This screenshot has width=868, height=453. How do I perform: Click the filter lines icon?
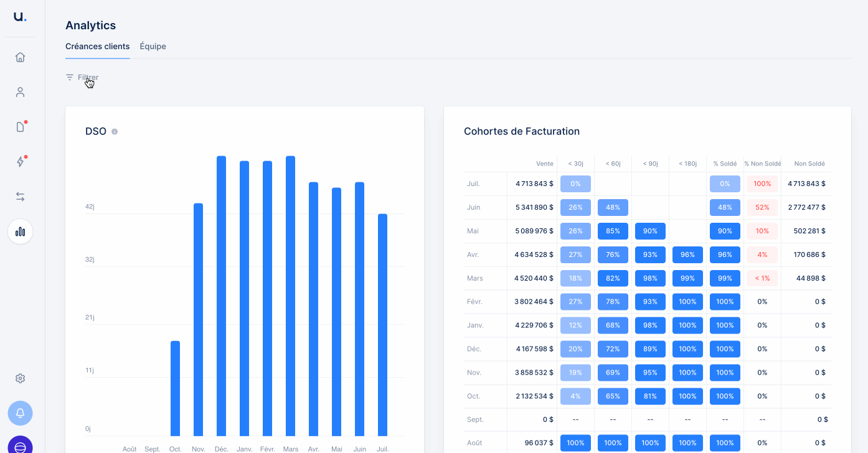coord(70,78)
